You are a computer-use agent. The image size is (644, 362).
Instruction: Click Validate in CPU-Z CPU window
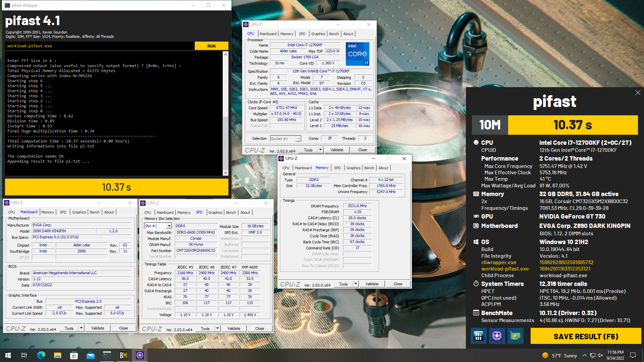pos(337,150)
